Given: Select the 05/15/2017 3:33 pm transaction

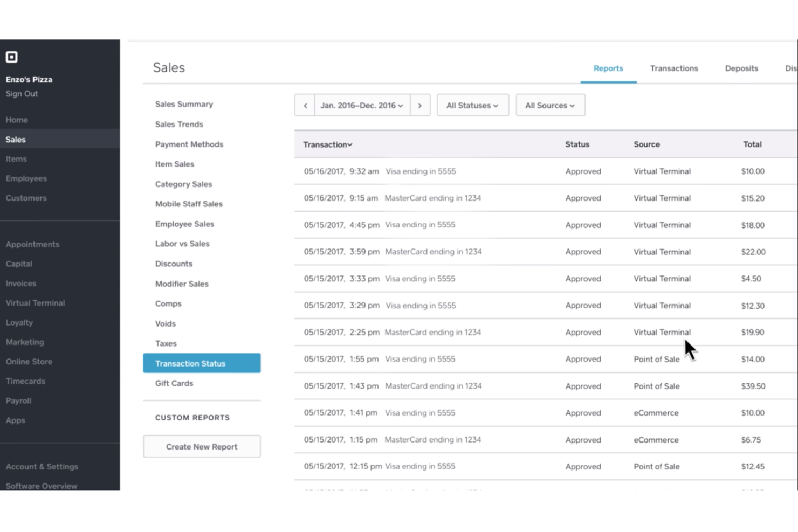Looking at the screenshot, I should [546, 279].
